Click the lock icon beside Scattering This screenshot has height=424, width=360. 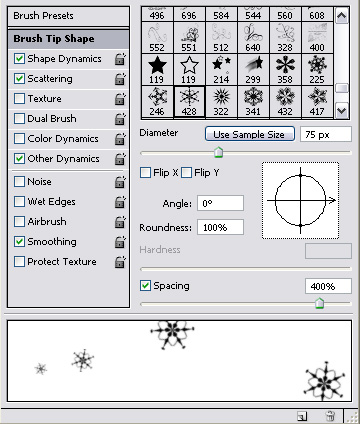tap(120, 79)
